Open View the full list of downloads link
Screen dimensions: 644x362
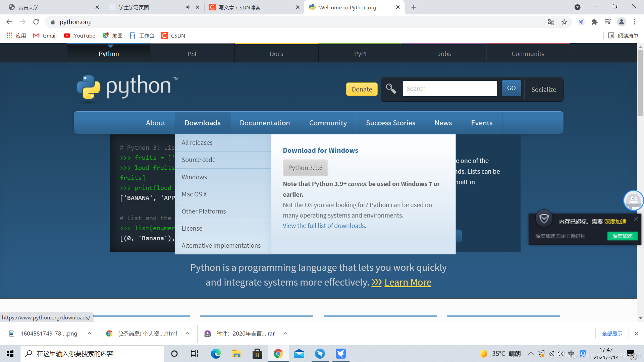point(324,226)
